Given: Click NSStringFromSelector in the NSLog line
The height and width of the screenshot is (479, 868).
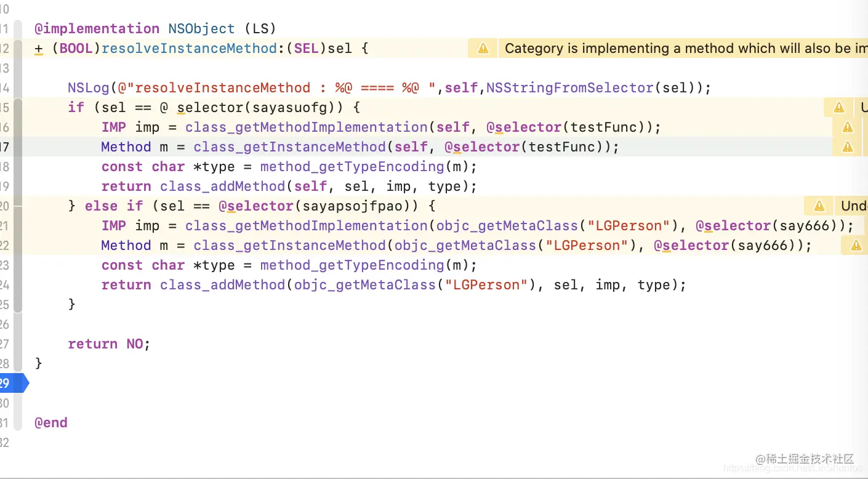Looking at the screenshot, I should coord(570,88).
